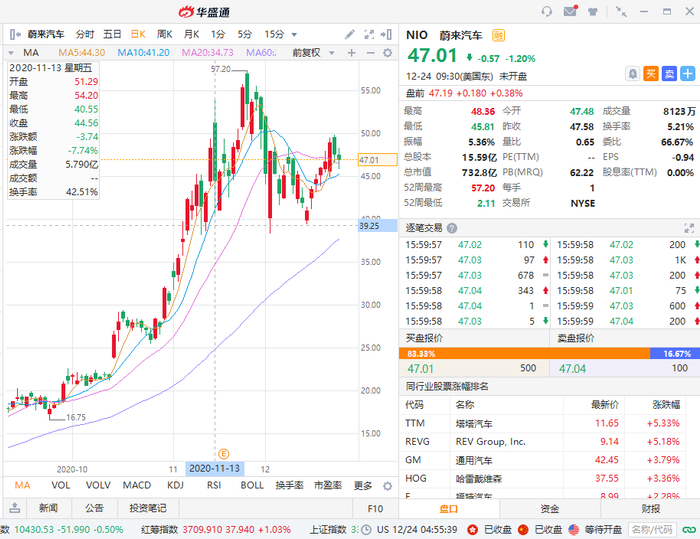This screenshot has width=700, height=539.
Task: Click the 名称/代码 search field
Action: pos(652,530)
